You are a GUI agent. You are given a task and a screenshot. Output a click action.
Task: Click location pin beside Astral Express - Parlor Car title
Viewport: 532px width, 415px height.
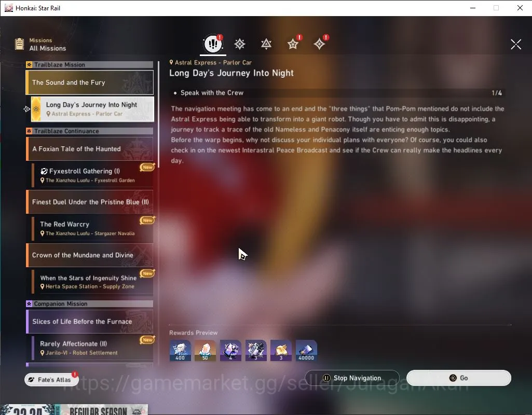click(171, 62)
